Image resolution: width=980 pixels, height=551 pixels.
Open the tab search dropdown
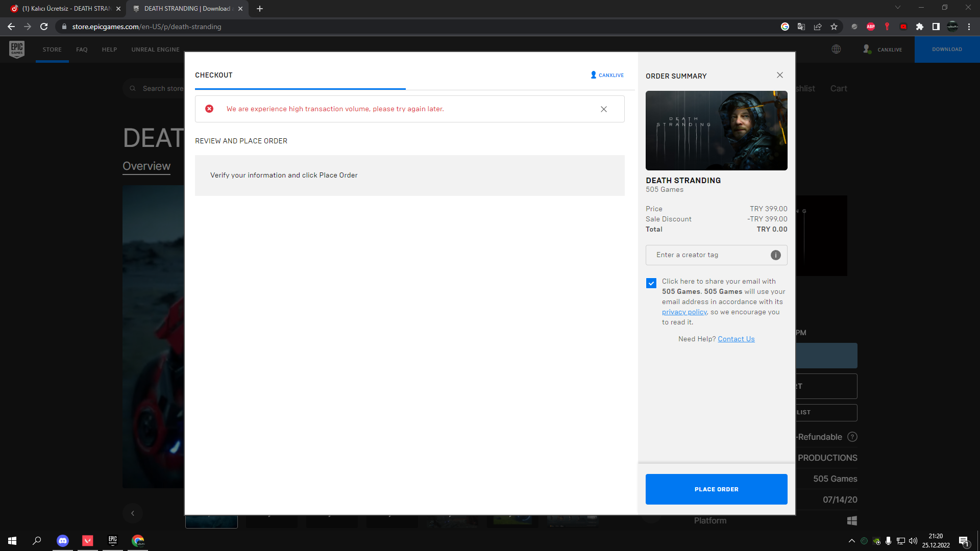click(898, 7)
